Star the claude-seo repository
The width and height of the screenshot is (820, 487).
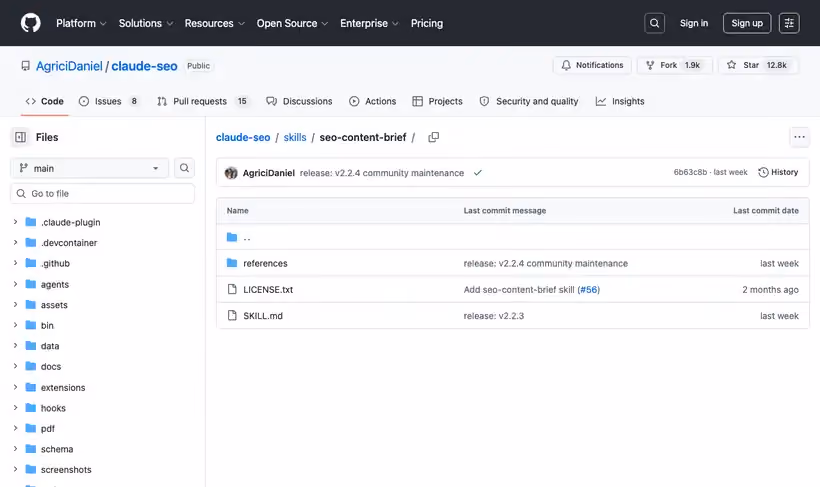[758, 65]
